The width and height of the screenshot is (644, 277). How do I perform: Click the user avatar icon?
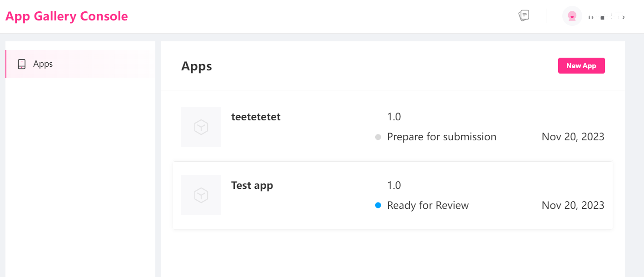point(572,16)
